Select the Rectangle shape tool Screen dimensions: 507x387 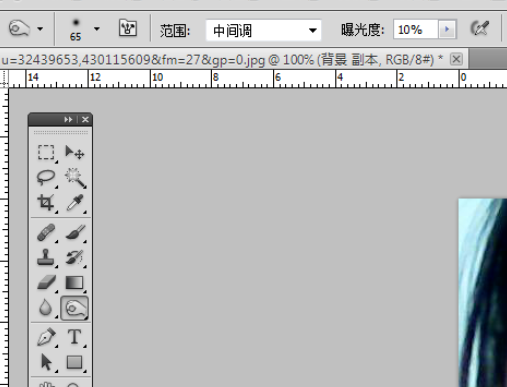click(74, 362)
